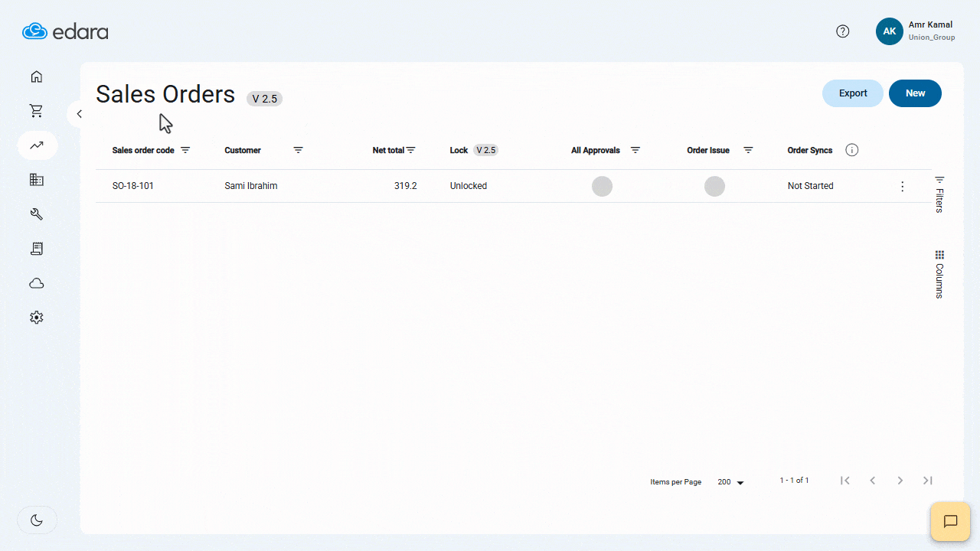Open the Items per Page dropdown
Image resolution: width=980 pixels, height=551 pixels.
728,481
